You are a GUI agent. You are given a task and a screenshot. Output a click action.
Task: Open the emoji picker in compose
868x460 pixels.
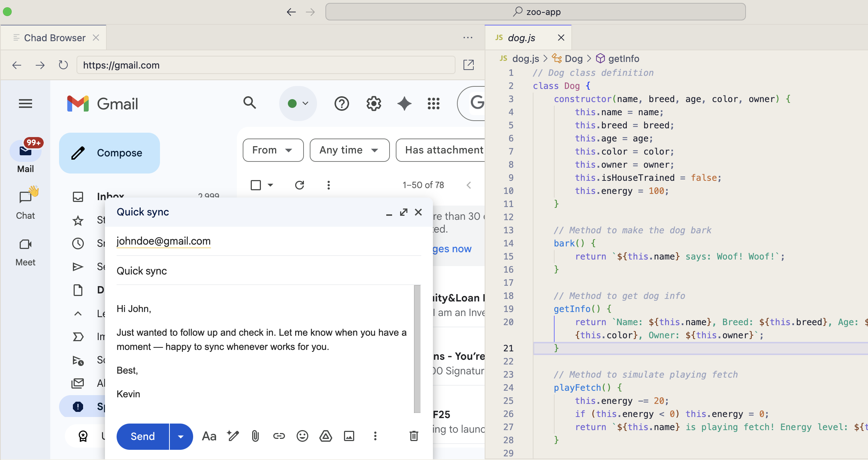pyautogui.click(x=302, y=436)
